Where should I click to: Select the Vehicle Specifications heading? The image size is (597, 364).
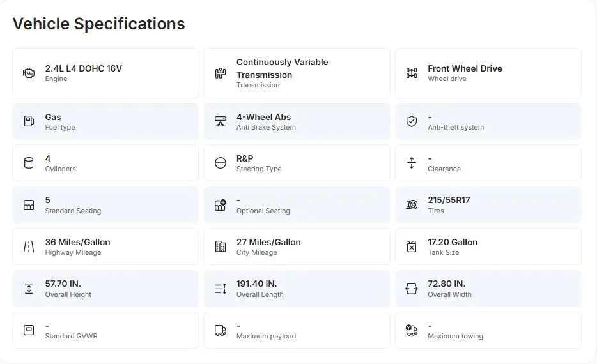[x=98, y=24]
